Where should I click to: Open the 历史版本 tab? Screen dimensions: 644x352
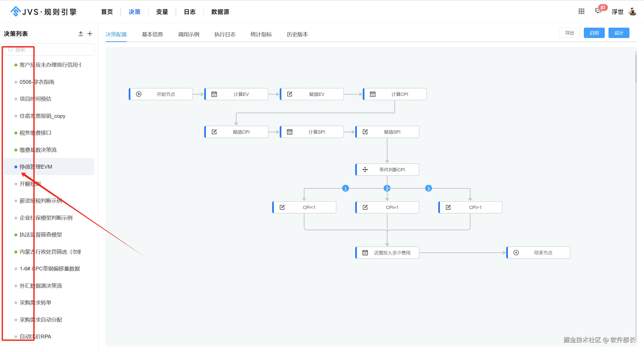pos(297,34)
